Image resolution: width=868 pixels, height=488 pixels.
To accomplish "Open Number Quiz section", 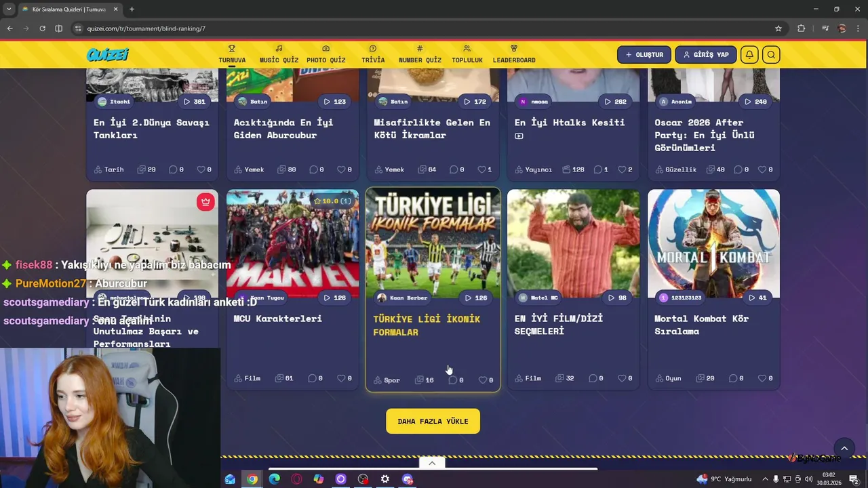I will (420, 54).
